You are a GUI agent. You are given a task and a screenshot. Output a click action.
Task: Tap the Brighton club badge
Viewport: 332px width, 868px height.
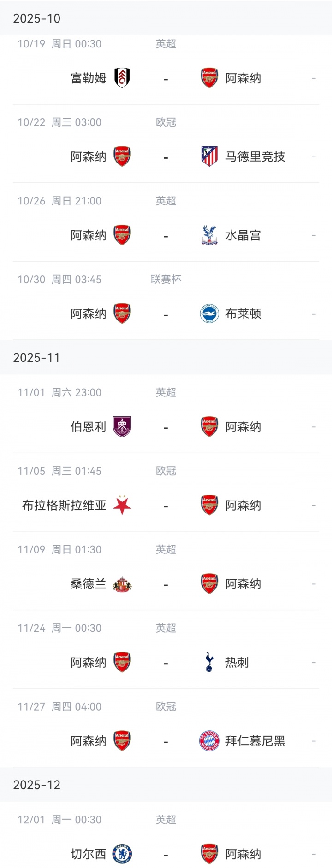[x=209, y=314]
